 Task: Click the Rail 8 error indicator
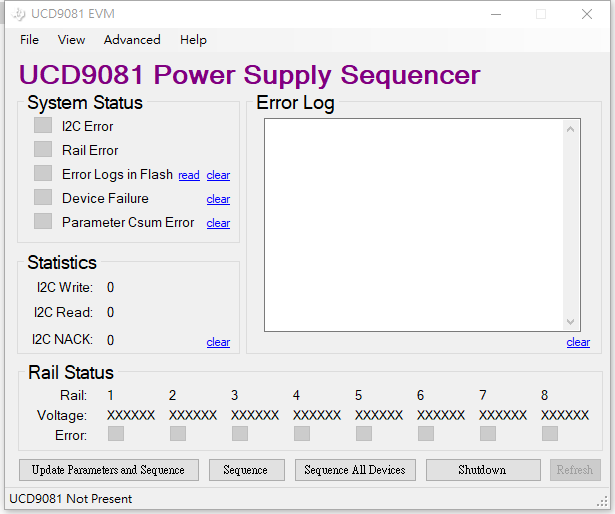tap(549, 434)
